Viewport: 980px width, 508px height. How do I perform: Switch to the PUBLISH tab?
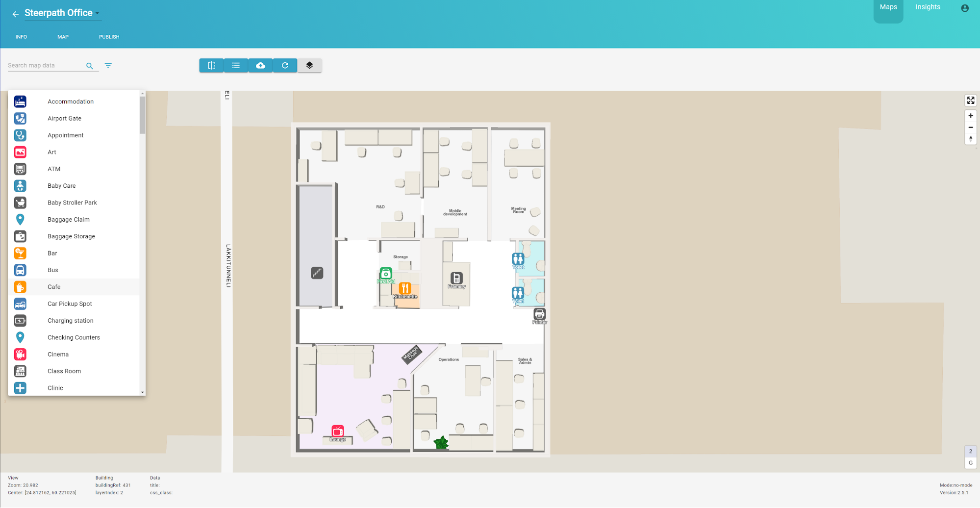[x=109, y=36]
